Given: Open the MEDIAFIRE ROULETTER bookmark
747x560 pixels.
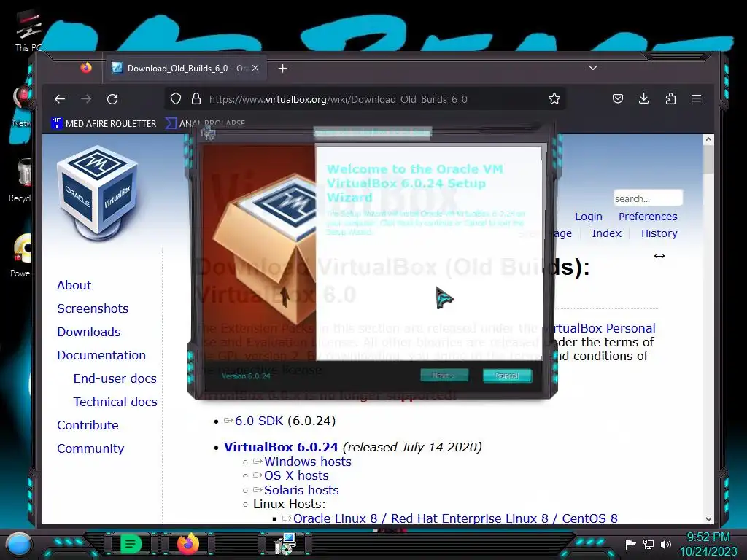Looking at the screenshot, I should (x=104, y=123).
